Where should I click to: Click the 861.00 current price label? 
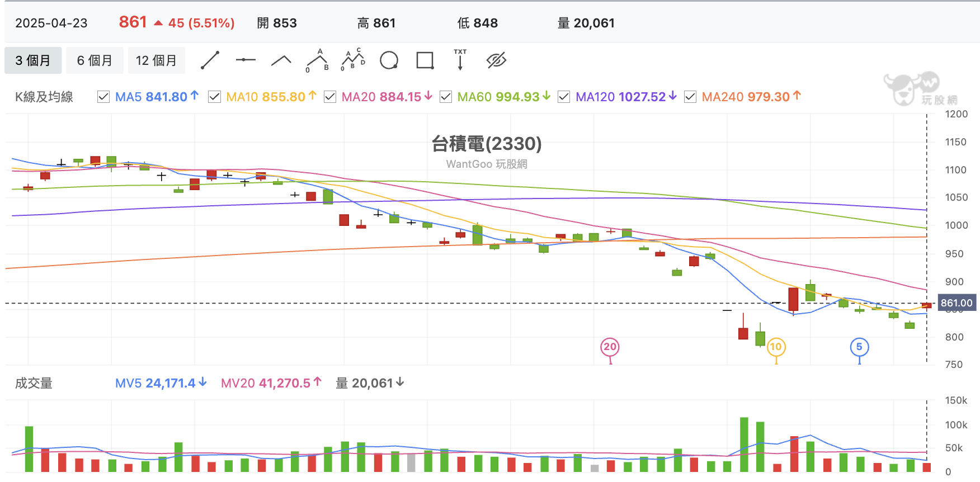(x=957, y=303)
